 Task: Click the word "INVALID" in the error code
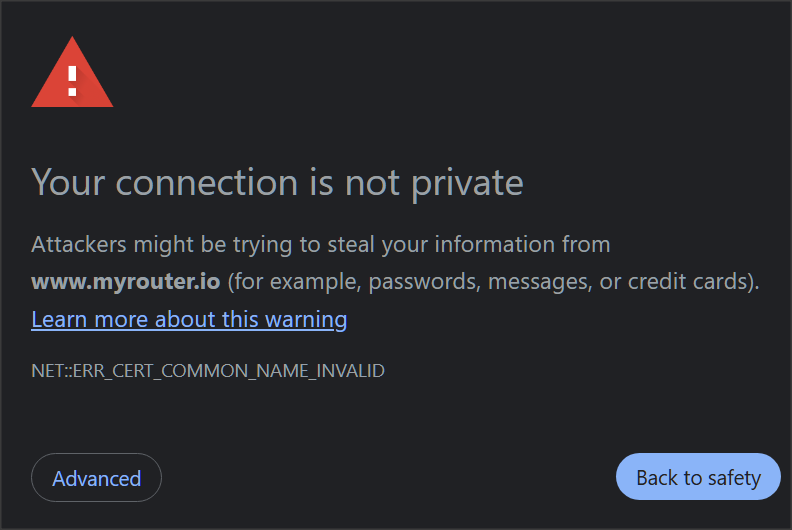pos(351,371)
